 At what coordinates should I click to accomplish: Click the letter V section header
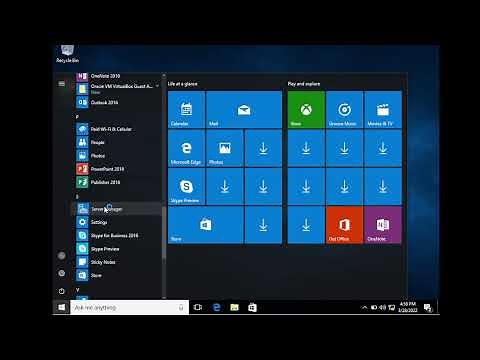click(x=77, y=290)
